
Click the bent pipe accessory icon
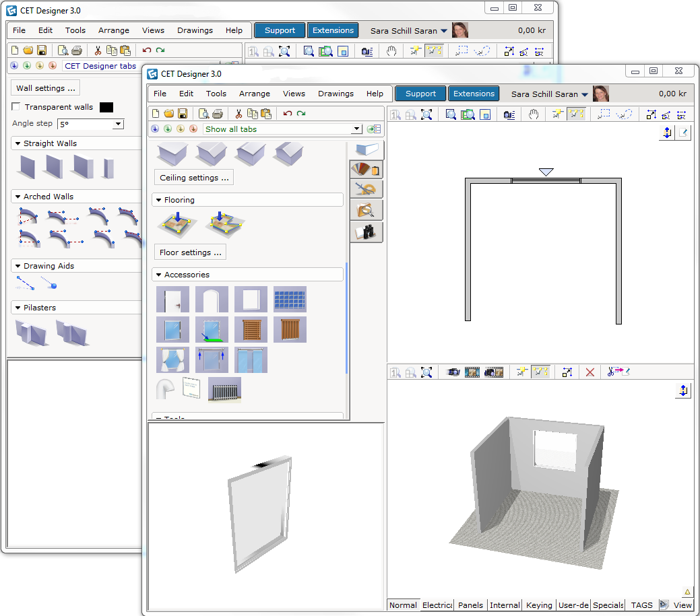point(165,389)
